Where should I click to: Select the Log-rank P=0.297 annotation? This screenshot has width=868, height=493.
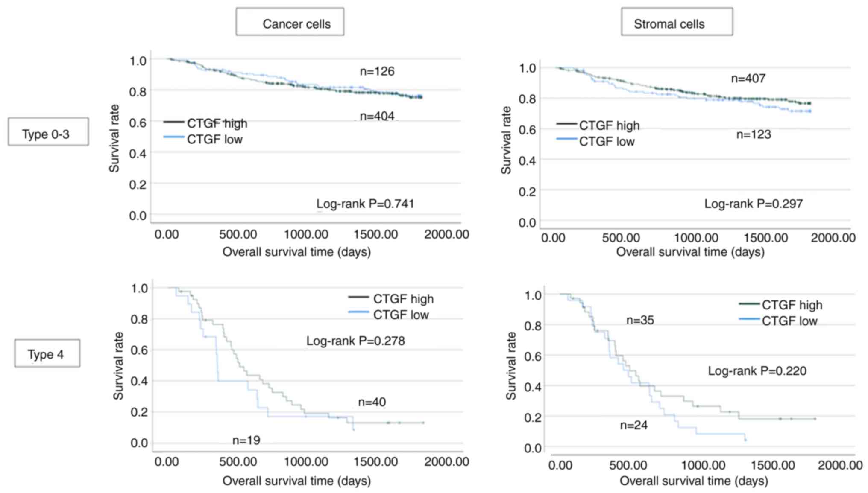[x=754, y=204]
